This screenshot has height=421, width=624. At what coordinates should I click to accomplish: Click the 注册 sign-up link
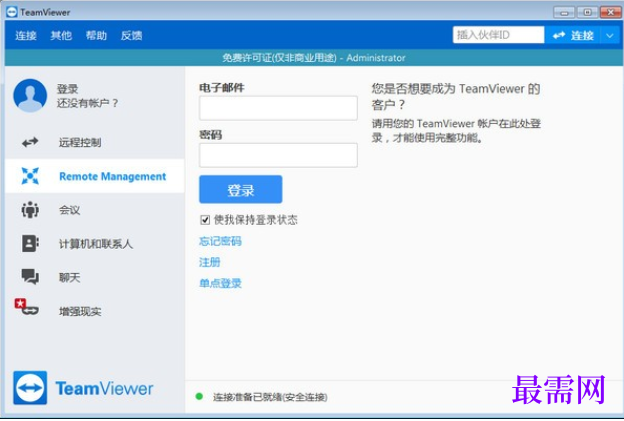(x=209, y=262)
